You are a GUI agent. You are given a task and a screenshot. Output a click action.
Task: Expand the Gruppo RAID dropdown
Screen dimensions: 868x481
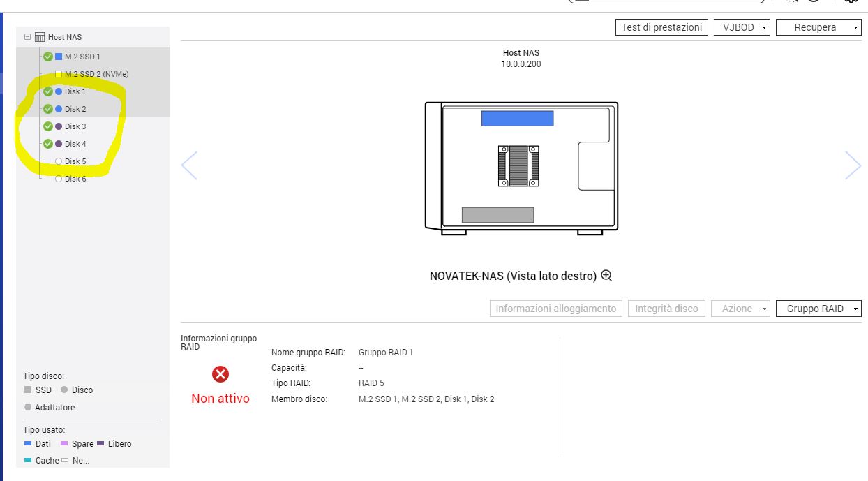(x=818, y=309)
